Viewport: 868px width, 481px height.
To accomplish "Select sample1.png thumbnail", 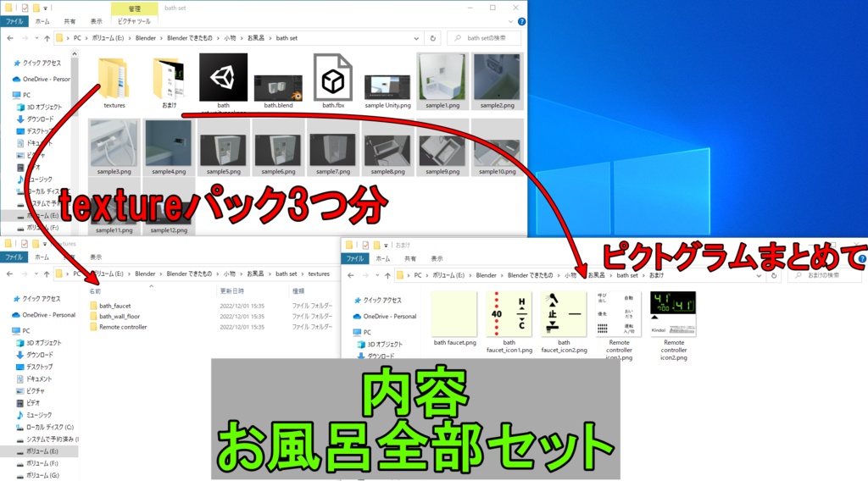I will tap(442, 77).
